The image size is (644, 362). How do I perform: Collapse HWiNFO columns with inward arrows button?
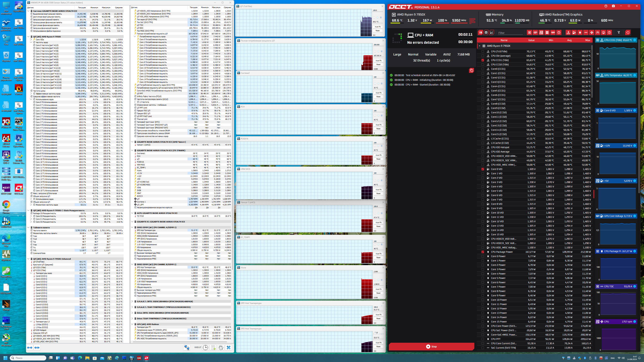[x=37, y=347]
